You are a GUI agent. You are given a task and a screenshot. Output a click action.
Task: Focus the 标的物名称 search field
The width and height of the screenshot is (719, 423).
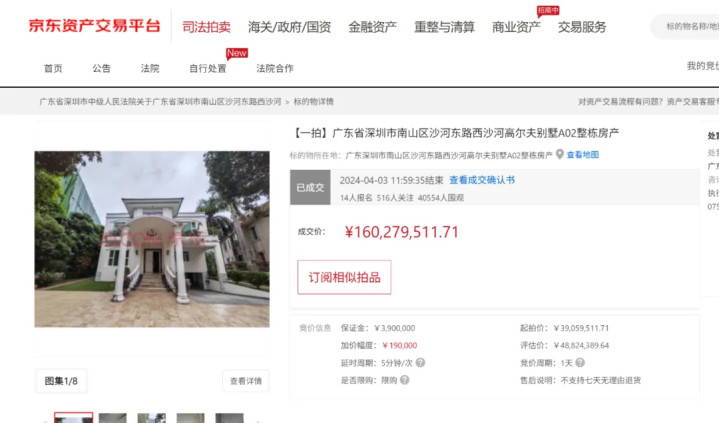(x=685, y=27)
